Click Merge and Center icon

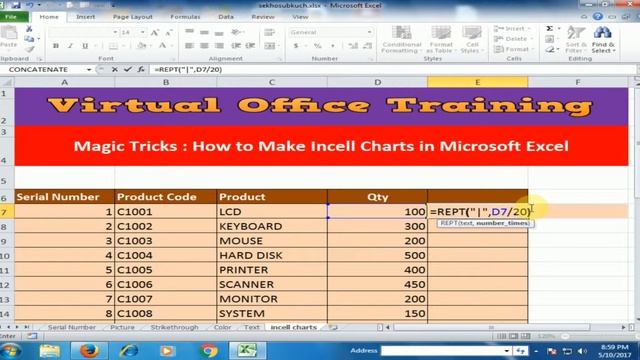pos(269,46)
